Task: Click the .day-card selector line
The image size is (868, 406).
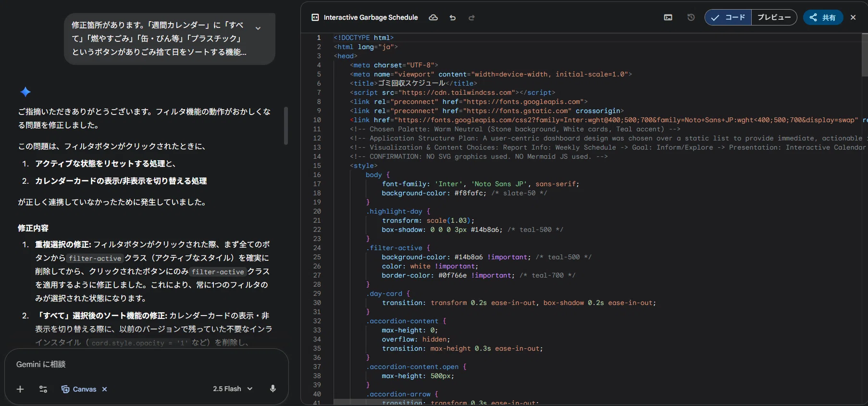Action: [x=387, y=293]
